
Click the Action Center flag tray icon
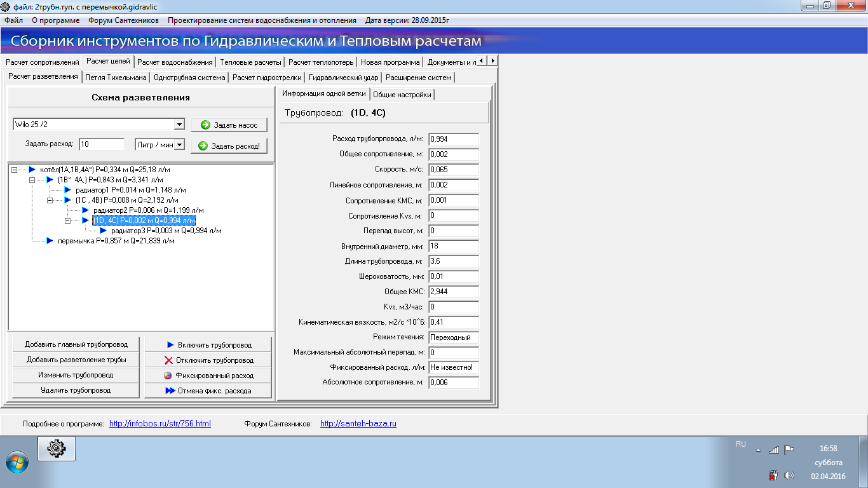pyautogui.click(x=789, y=450)
